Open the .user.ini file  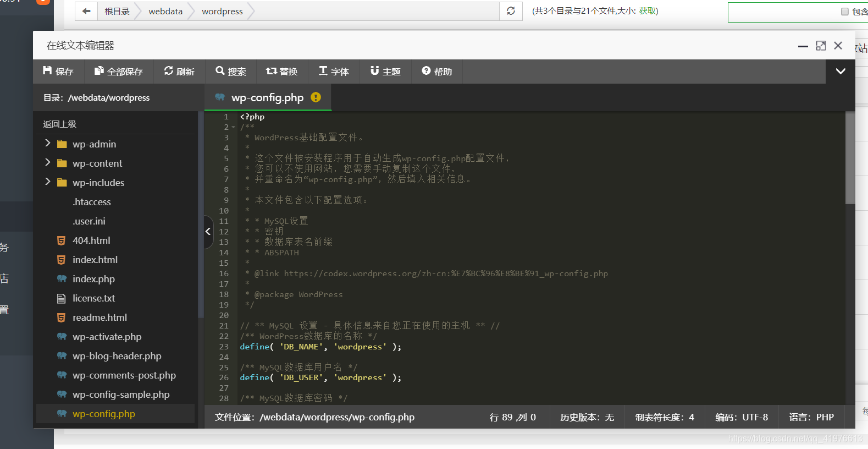pyautogui.click(x=89, y=221)
